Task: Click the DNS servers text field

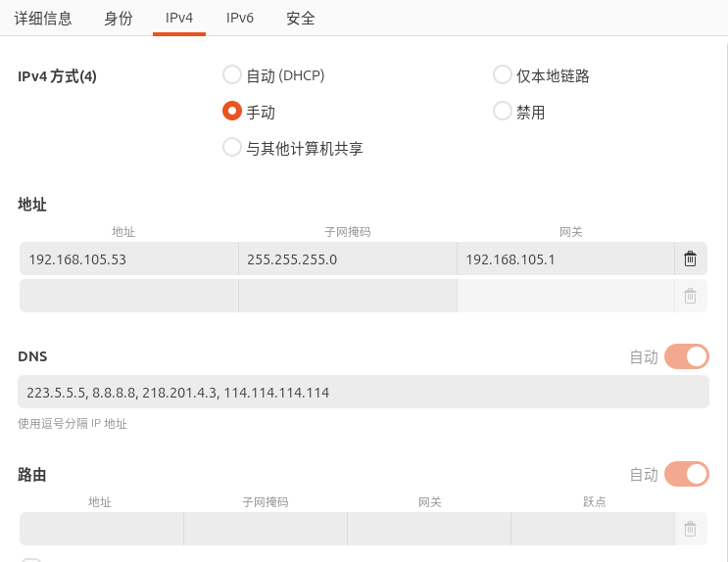Action: pyautogui.click(x=363, y=393)
